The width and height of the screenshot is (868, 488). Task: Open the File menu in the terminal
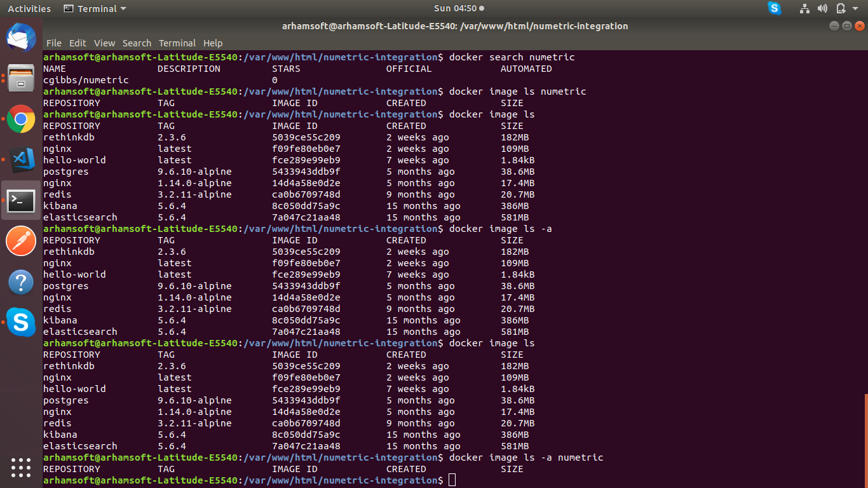tap(54, 43)
